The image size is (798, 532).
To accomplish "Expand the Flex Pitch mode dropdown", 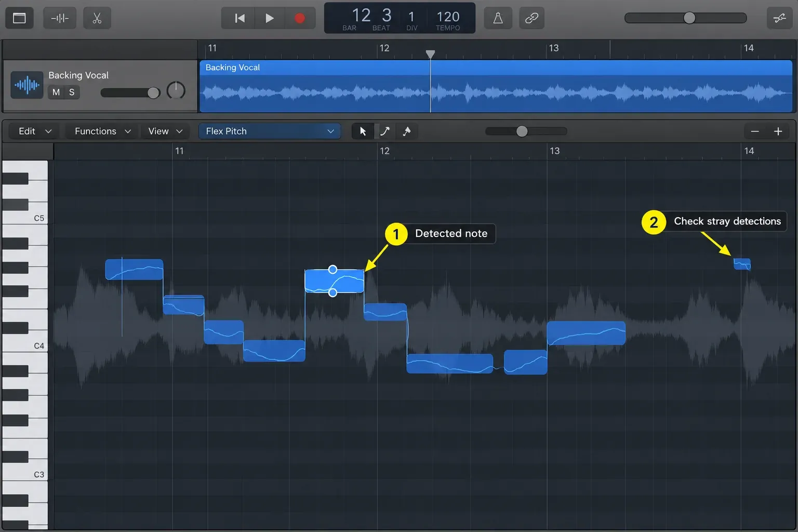I will [270, 131].
